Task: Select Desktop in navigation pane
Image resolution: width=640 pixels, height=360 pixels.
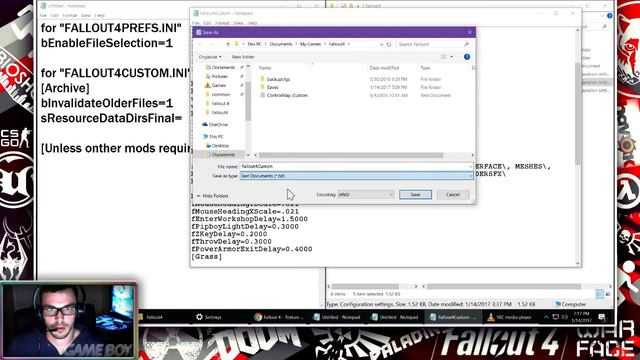Action: click(x=220, y=146)
